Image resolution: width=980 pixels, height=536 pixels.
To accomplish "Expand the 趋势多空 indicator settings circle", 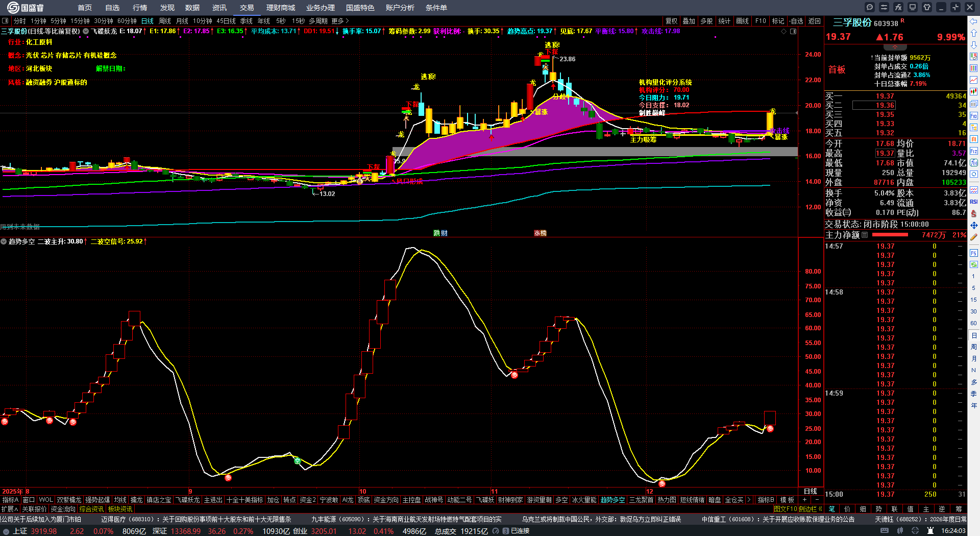I will point(4,241).
